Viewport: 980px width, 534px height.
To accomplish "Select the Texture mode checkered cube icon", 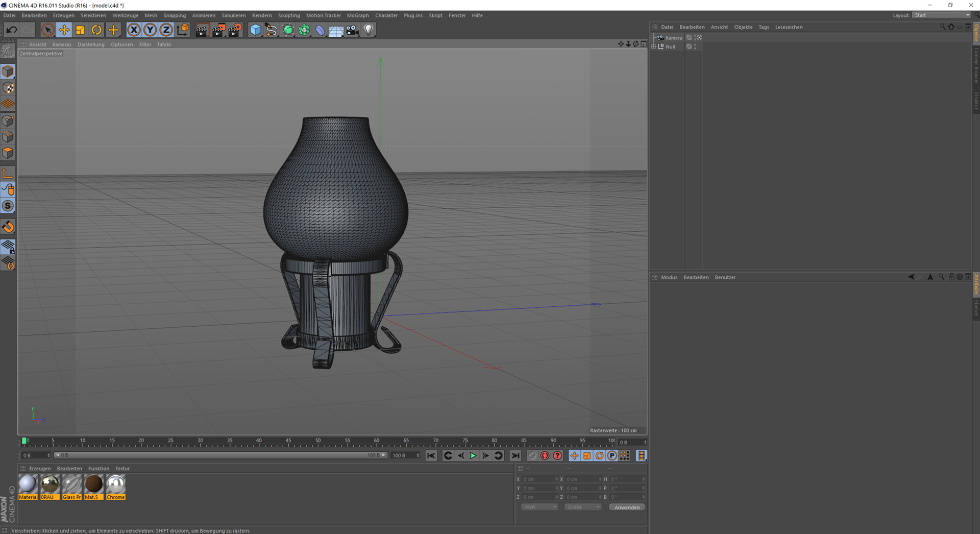I will [x=8, y=88].
